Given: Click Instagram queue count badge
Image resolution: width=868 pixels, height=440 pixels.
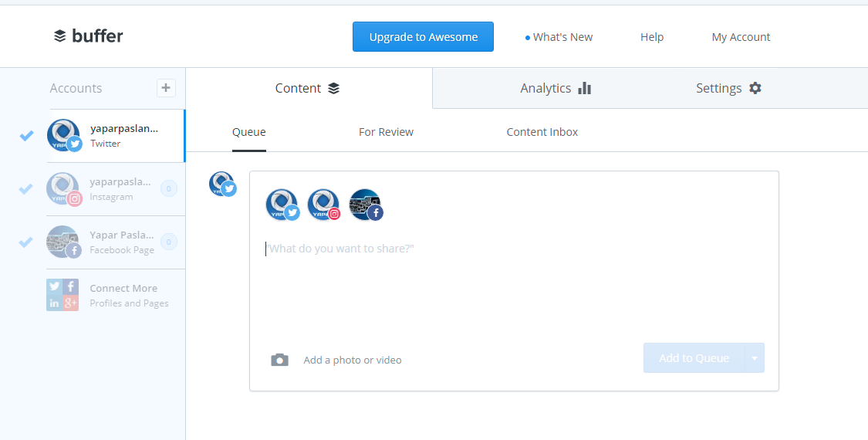Looking at the screenshot, I should tap(169, 189).
